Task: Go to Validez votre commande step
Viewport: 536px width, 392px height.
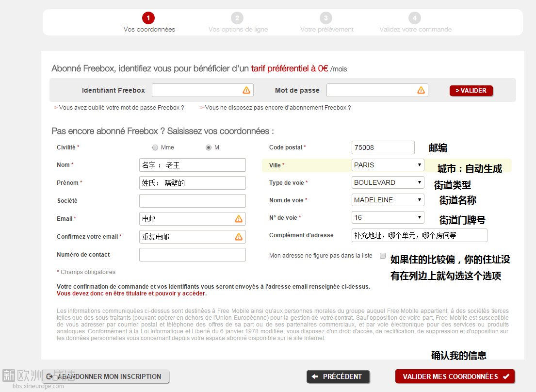Action: pyautogui.click(x=415, y=30)
